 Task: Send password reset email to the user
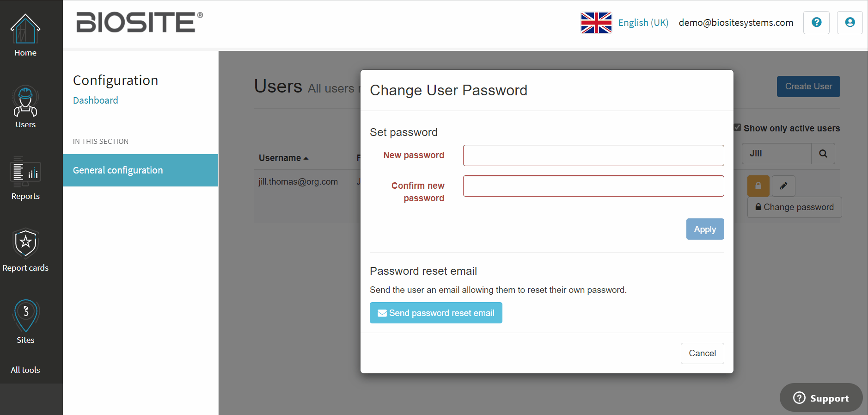pos(435,313)
